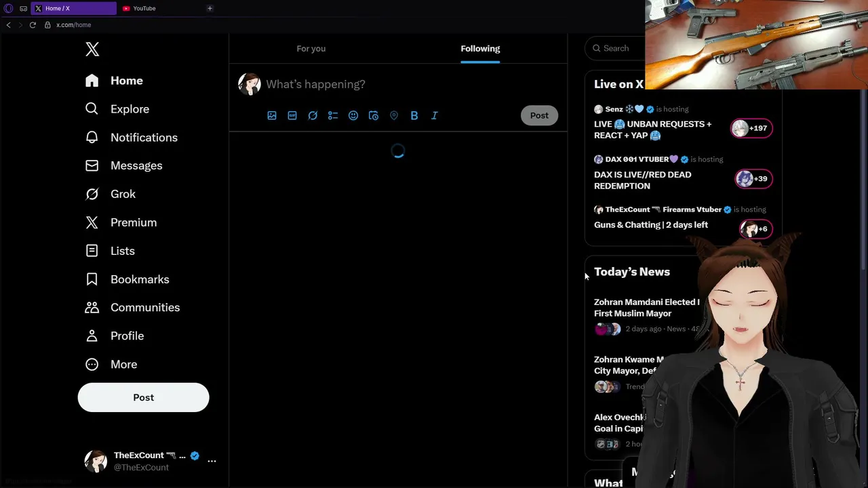Click the gray Post button in composer

pyautogui.click(x=539, y=115)
